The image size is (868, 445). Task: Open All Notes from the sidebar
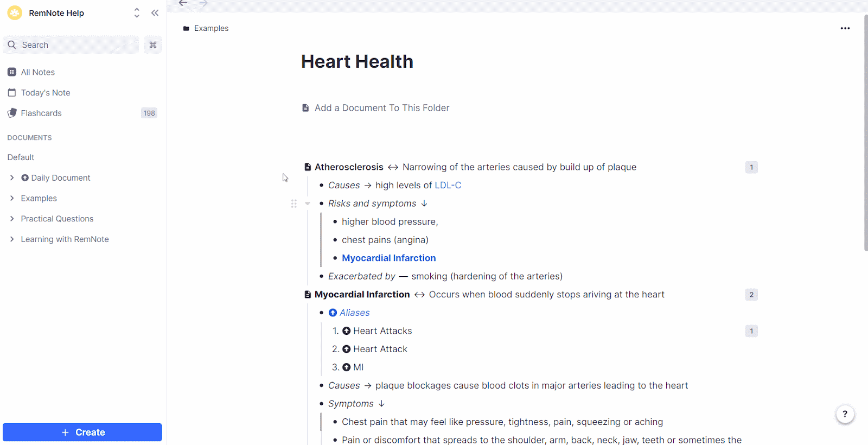point(37,72)
